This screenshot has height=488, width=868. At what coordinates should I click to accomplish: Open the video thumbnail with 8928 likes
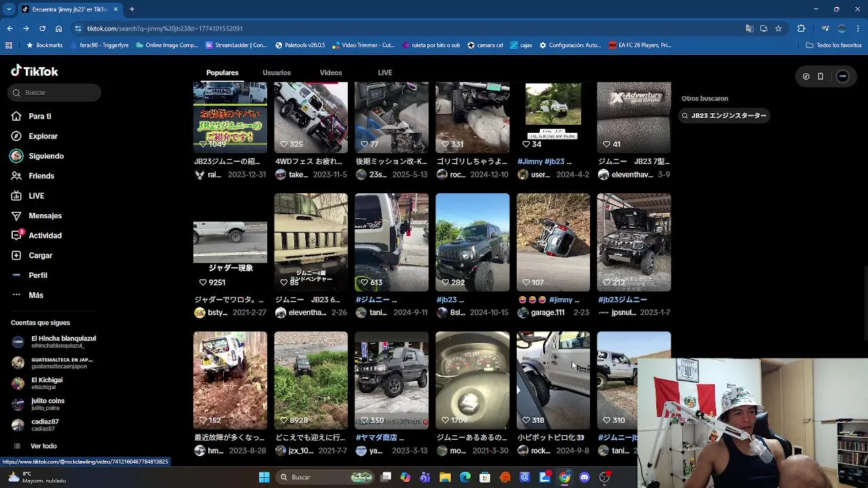pos(311,380)
